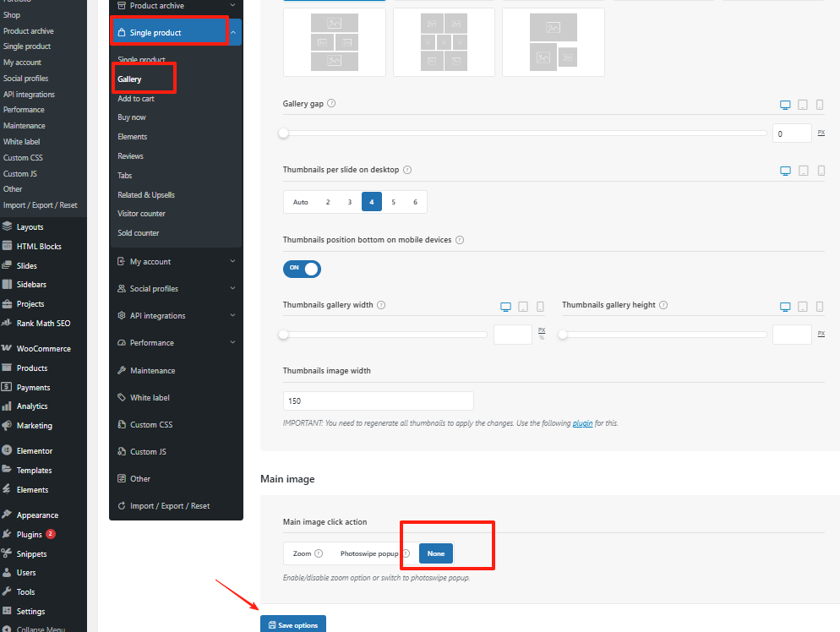Viewport: 840px width, 632px height.
Task: Select the tablet icon beside Gallery gap
Action: 801,105
